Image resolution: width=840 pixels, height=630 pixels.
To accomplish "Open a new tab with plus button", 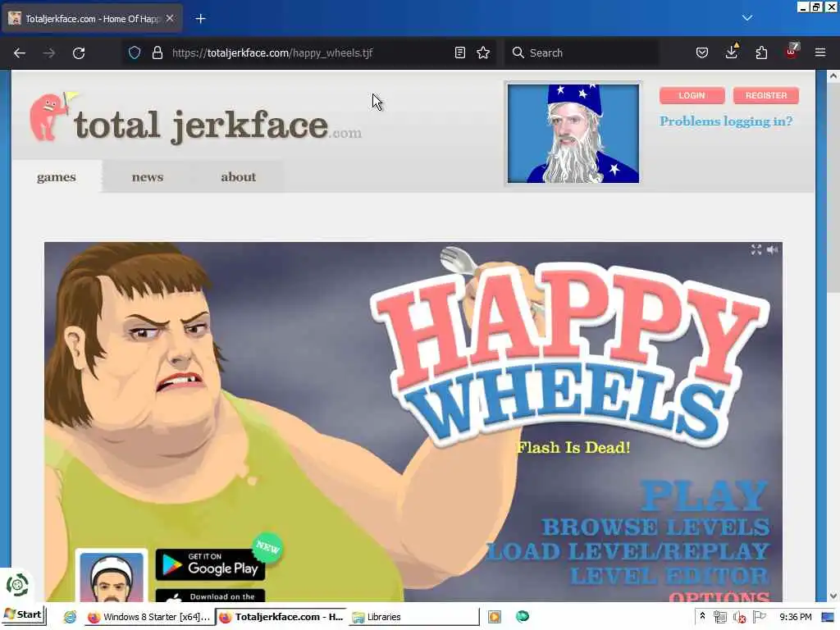I will point(200,19).
